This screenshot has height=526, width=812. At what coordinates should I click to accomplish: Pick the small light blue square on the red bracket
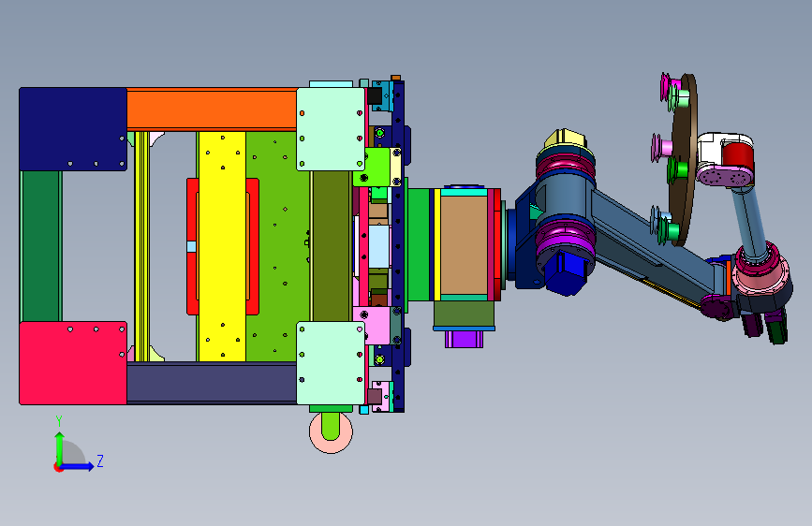pyautogui.click(x=192, y=246)
